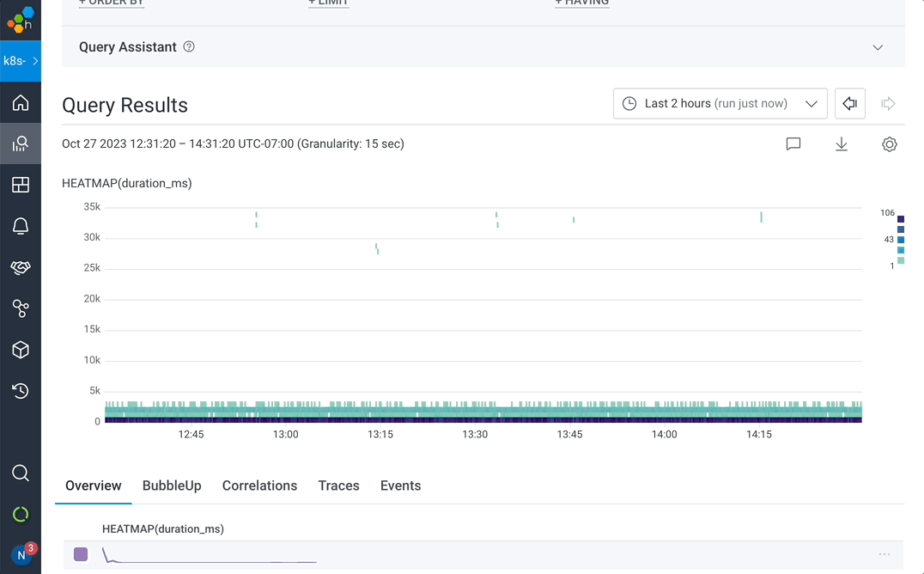Open the Last 2 hours time dropdown
Screen dimensions: 924x574
point(720,104)
